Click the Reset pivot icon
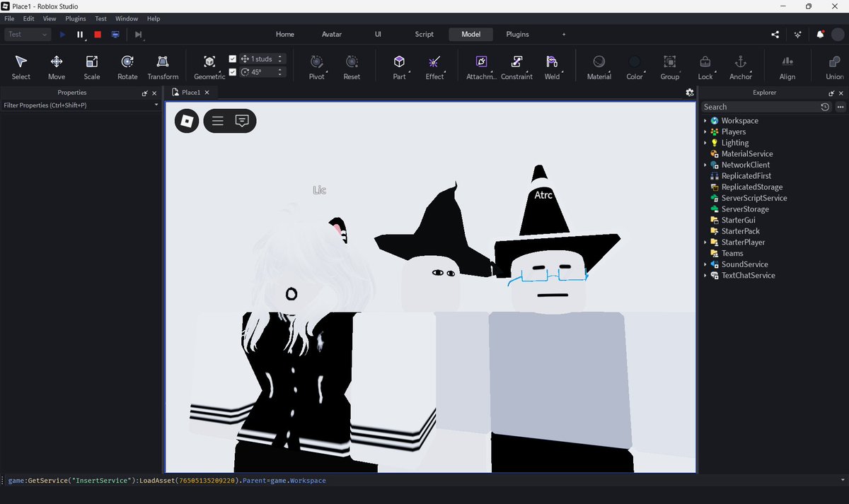849x504 pixels. coord(352,62)
